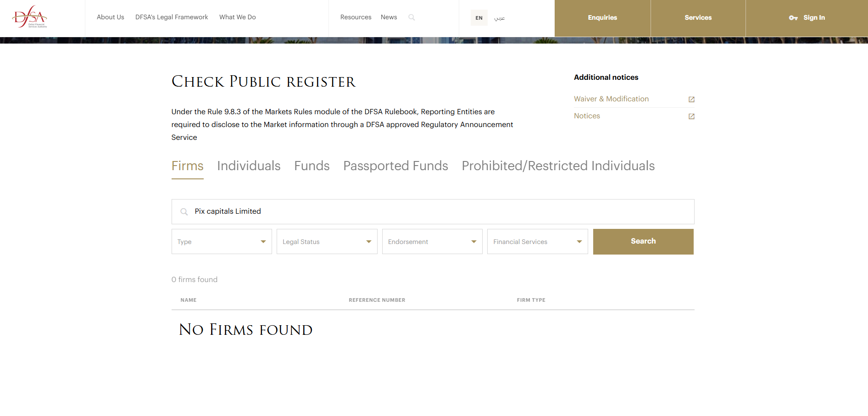Viewport: 868px width, 416px height.
Task: Click the gold Search button
Action: (643, 242)
